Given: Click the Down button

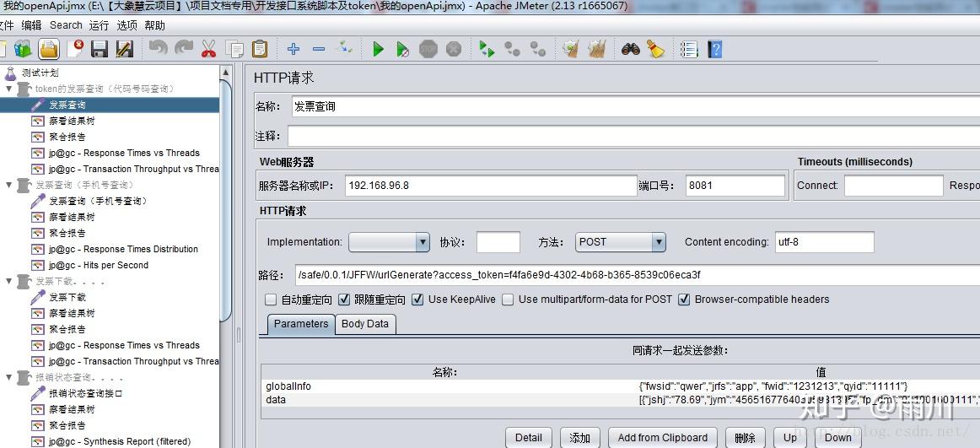Looking at the screenshot, I should pyautogui.click(x=838, y=437).
